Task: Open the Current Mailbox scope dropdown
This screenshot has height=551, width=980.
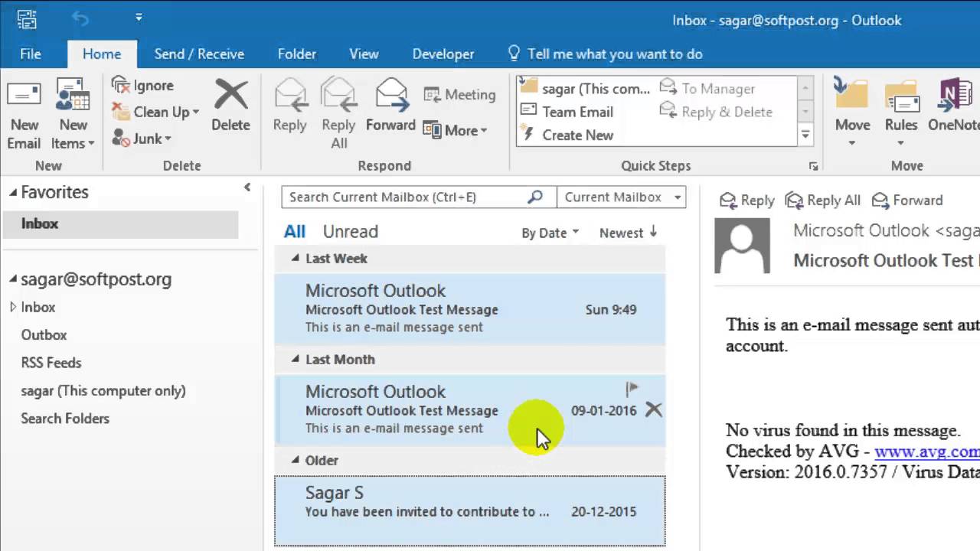Action: click(622, 197)
